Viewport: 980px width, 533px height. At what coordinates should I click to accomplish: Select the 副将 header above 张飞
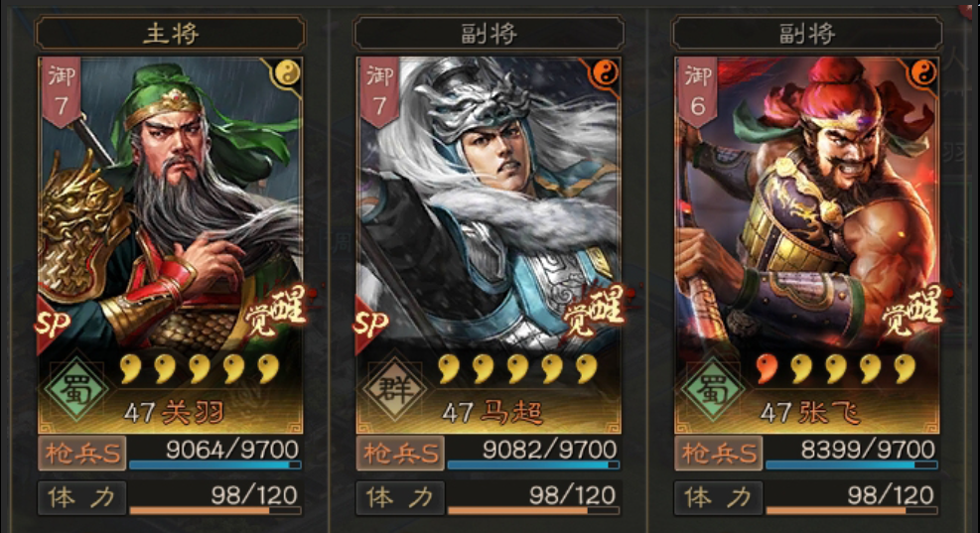pos(807,33)
